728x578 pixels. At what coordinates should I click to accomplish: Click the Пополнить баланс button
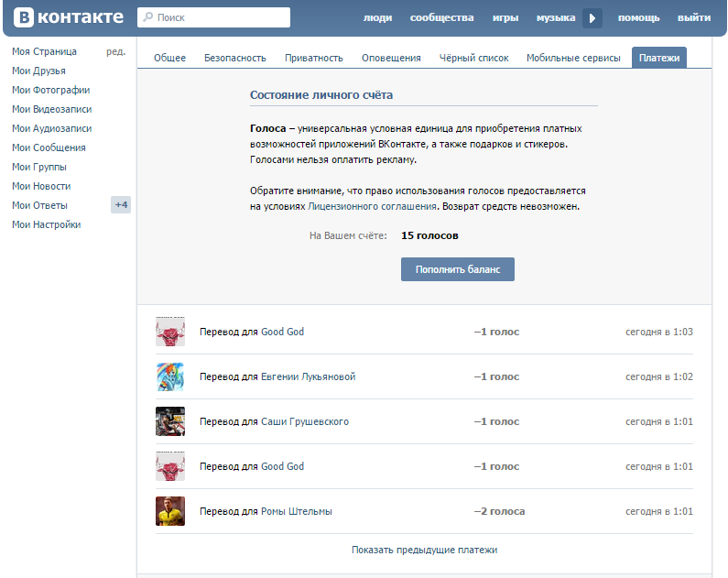tap(458, 269)
